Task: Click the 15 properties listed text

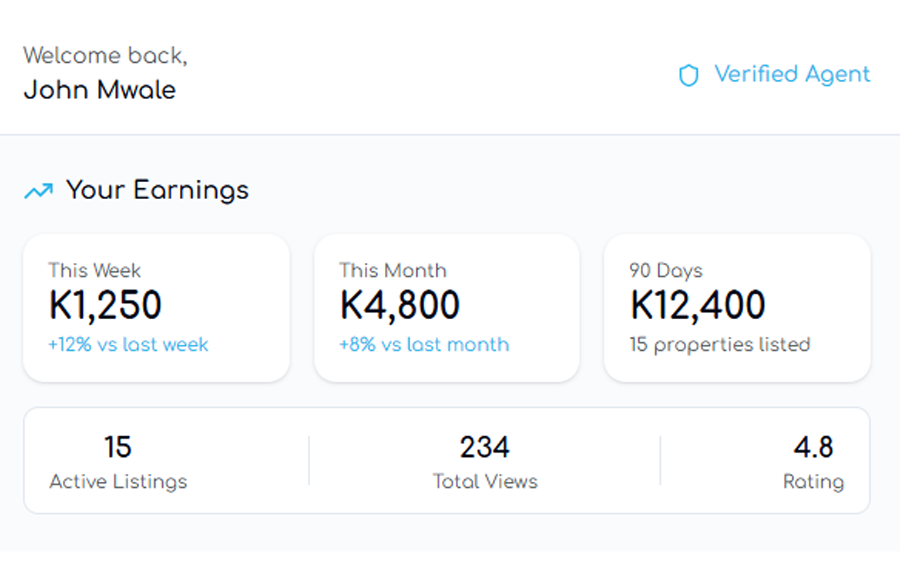Action: 719,345
